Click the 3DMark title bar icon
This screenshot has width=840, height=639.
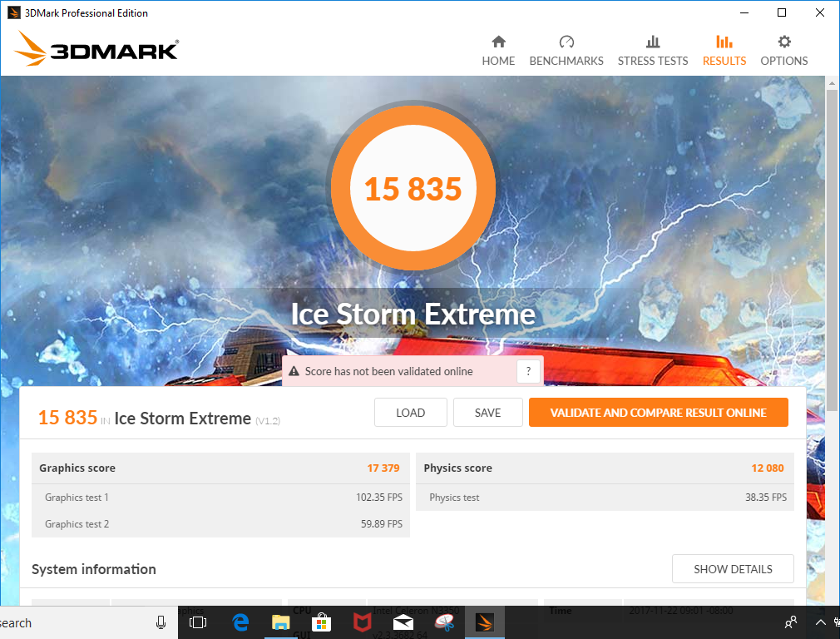click(14, 12)
